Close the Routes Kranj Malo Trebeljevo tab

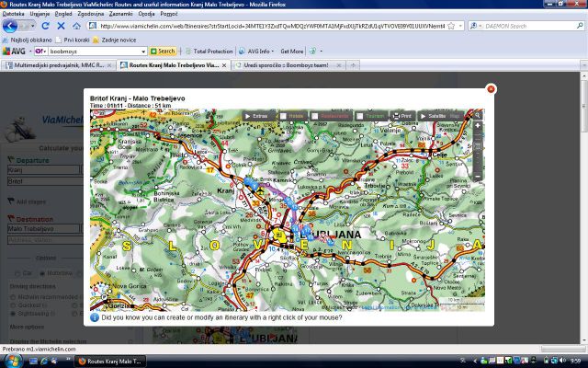pos(224,65)
